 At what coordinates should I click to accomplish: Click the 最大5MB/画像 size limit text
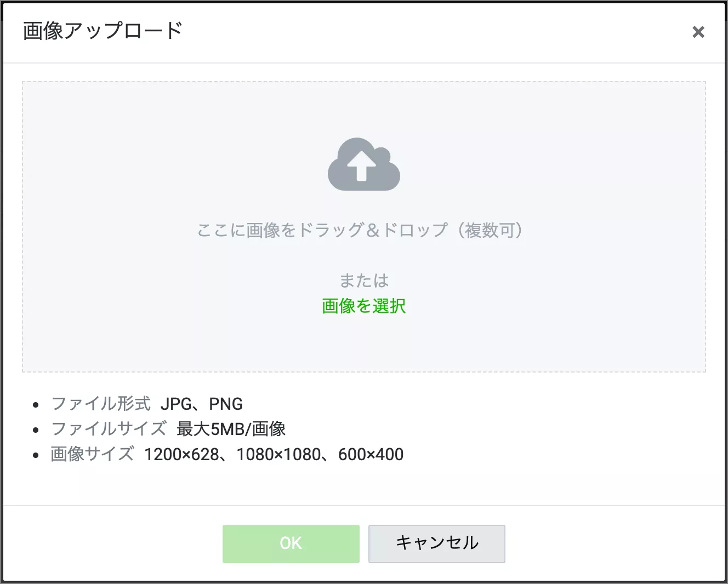pos(231,429)
